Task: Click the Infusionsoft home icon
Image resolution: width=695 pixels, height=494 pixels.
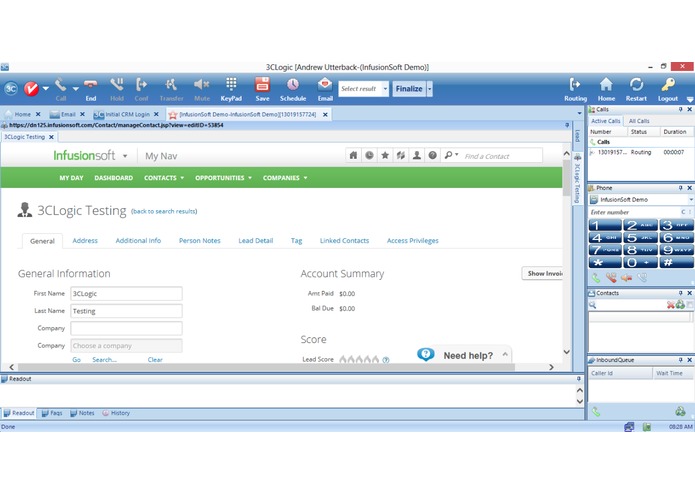Action: 353,156
